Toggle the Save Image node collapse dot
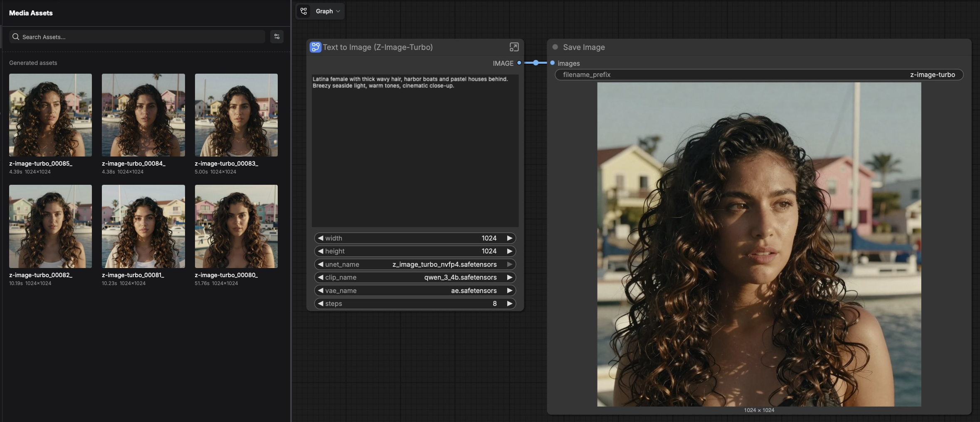The width and height of the screenshot is (980, 422). click(555, 47)
